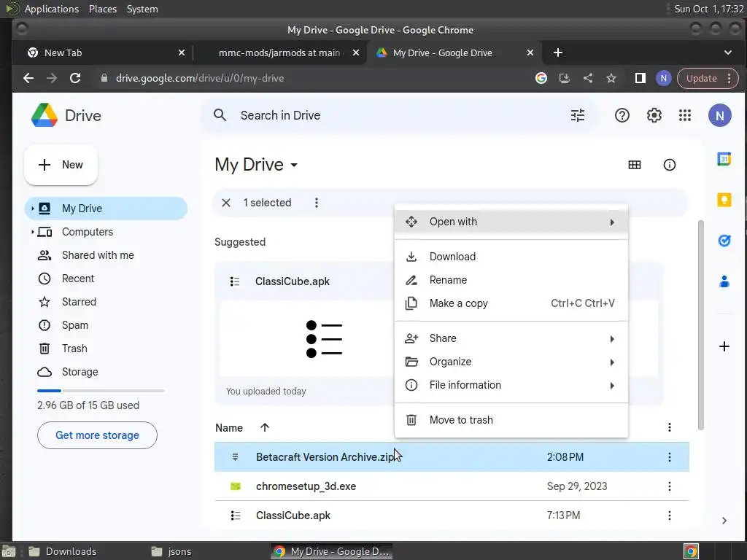
Task: Show details info panel icon
Action: [669, 165]
